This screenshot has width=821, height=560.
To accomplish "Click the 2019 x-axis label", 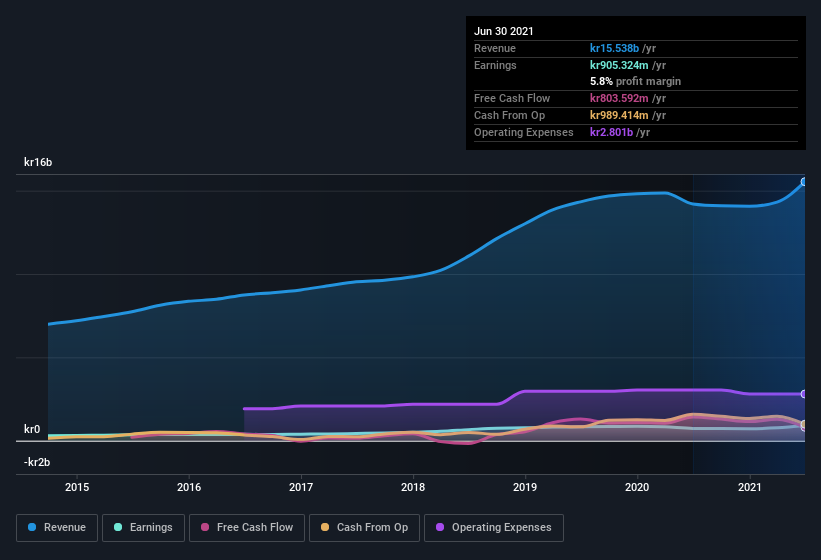I will click(525, 487).
